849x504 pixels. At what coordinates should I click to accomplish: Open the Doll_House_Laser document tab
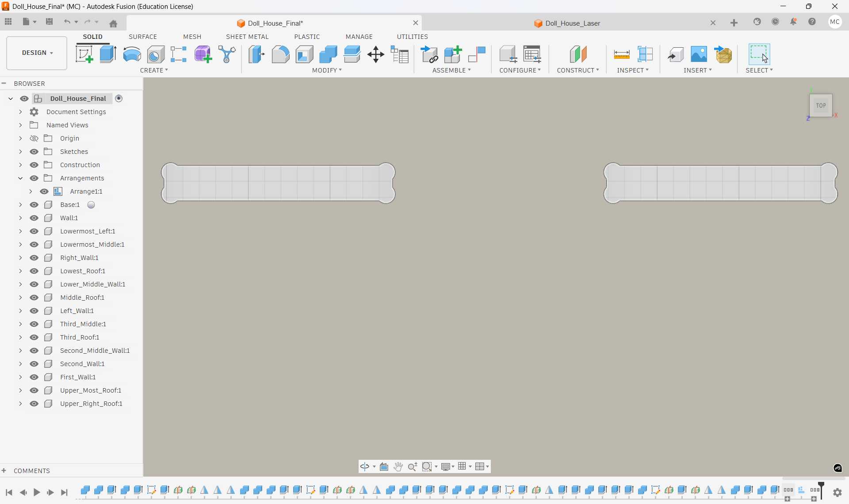pyautogui.click(x=573, y=23)
